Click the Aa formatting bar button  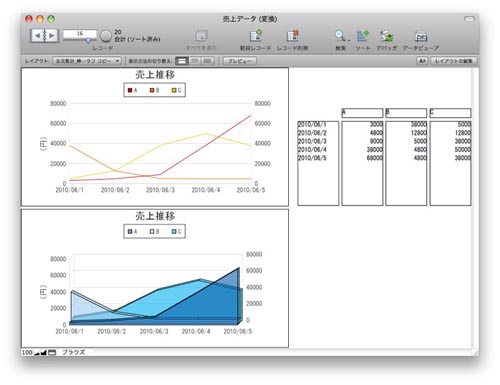pyautogui.click(x=422, y=61)
